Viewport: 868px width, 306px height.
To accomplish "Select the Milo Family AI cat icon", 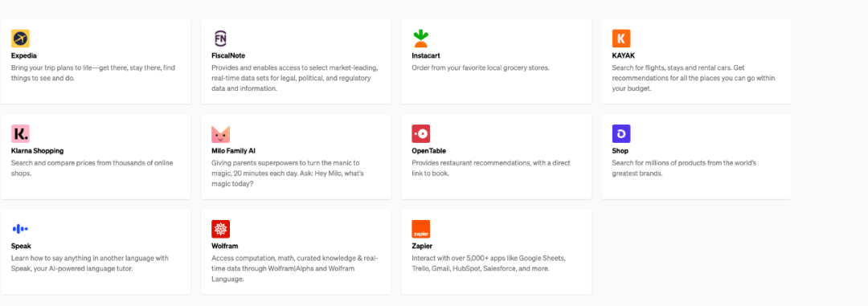I will tap(220, 134).
